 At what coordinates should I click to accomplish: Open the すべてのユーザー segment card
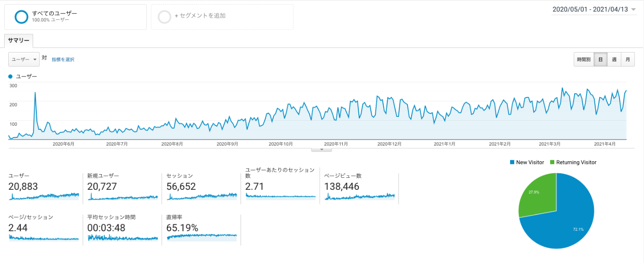tap(75, 17)
